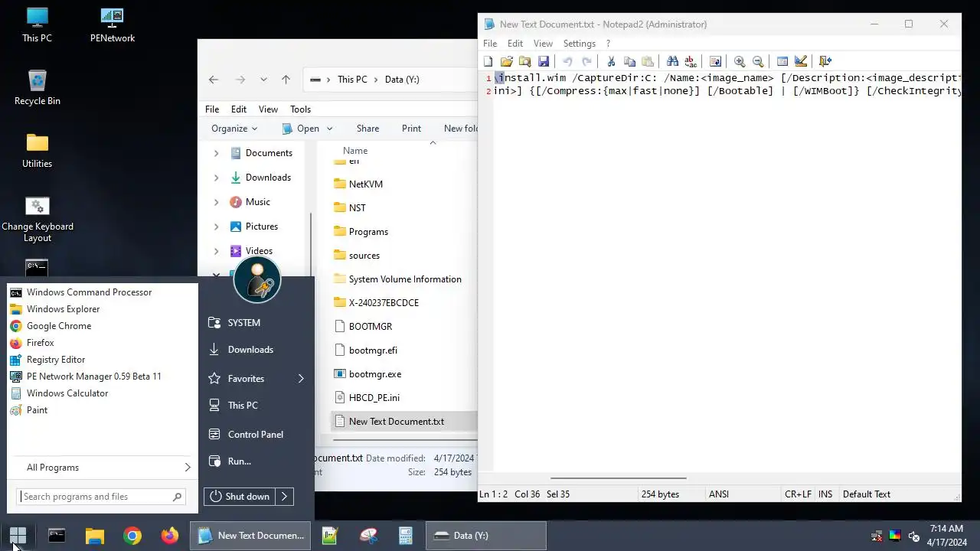Viewport: 980px width, 551px height.
Task: Click the Select scheme icon in Notepad2
Action: [782, 61]
